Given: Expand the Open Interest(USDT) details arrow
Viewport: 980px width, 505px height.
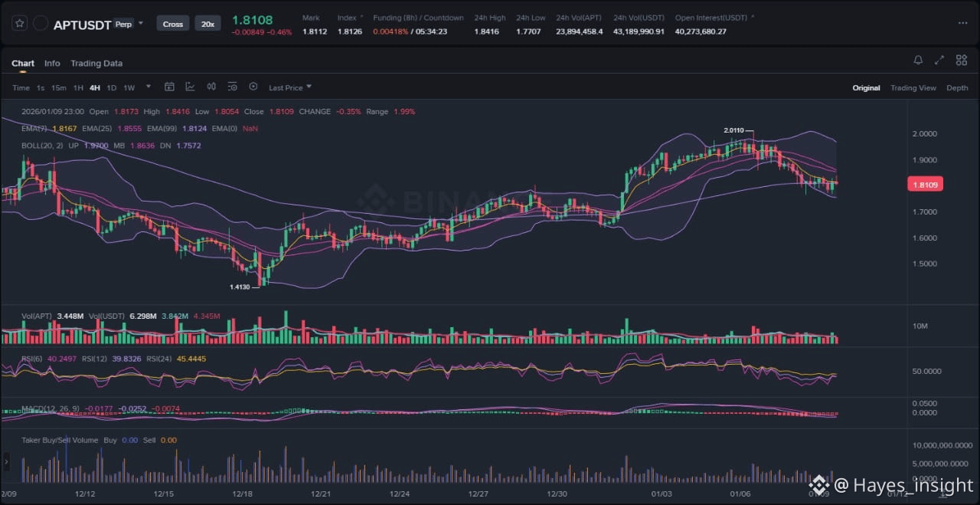Looking at the screenshot, I should pyautogui.click(x=753, y=17).
